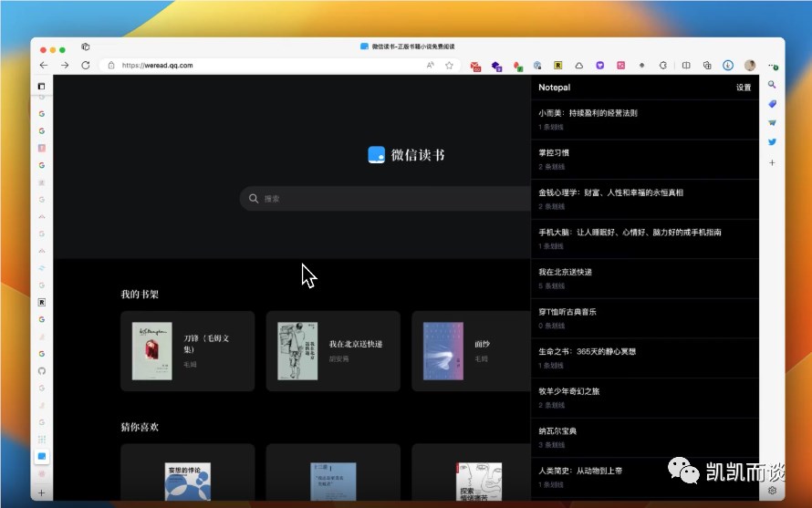Open Notepal entry 生命之书：365天的静心冥想

[x=645, y=358]
